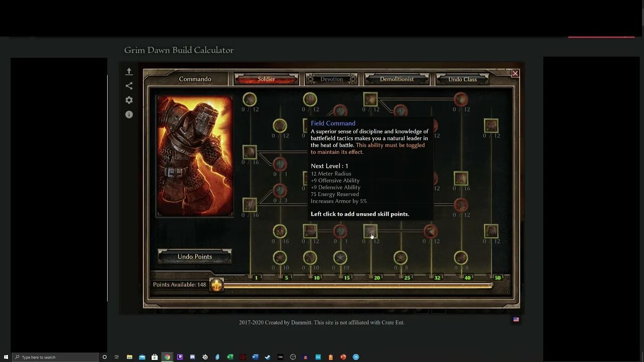Select the 0/10 passive above level marker 10
Viewport: 644px width, 362px height.
[310, 258]
